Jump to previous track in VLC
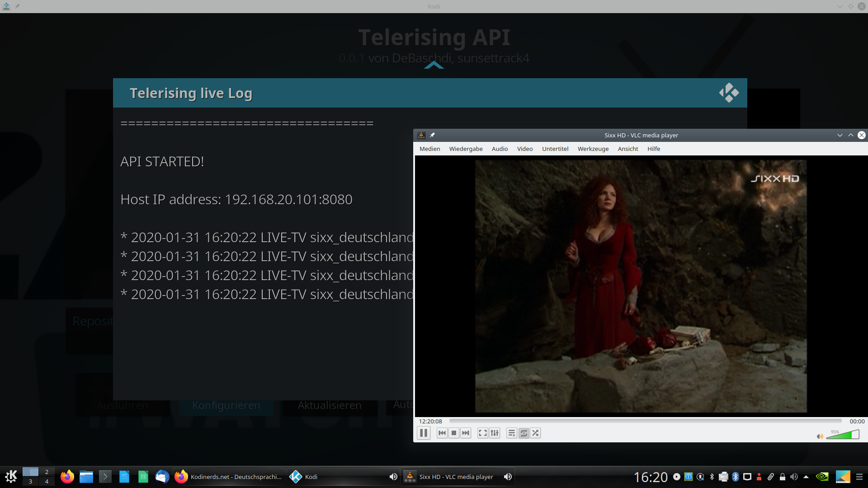Screen dimensions: 868x488 click(x=442, y=433)
